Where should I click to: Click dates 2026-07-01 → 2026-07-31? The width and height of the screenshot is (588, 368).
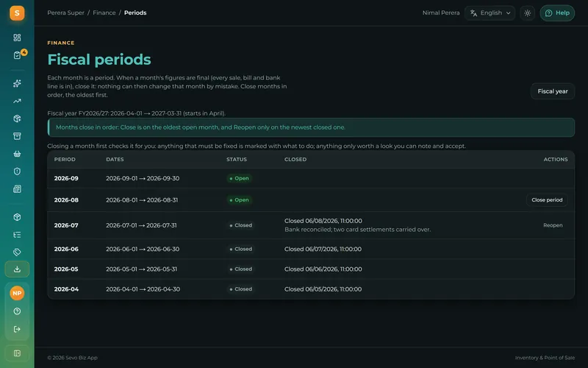(x=141, y=225)
